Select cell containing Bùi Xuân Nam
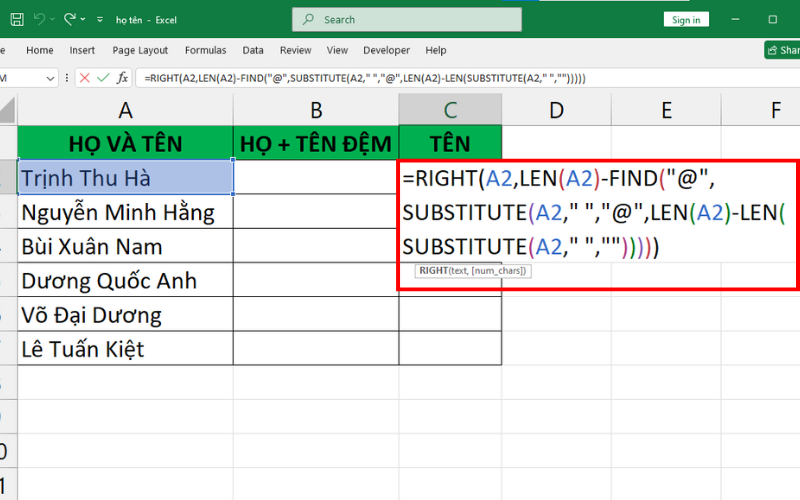This screenshot has width=800, height=500. click(x=125, y=246)
